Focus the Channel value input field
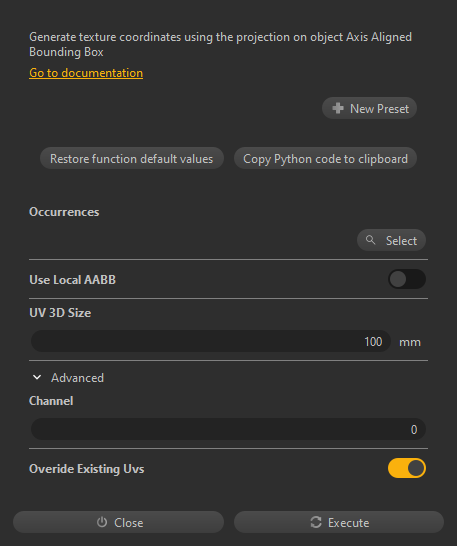 pyautogui.click(x=228, y=429)
